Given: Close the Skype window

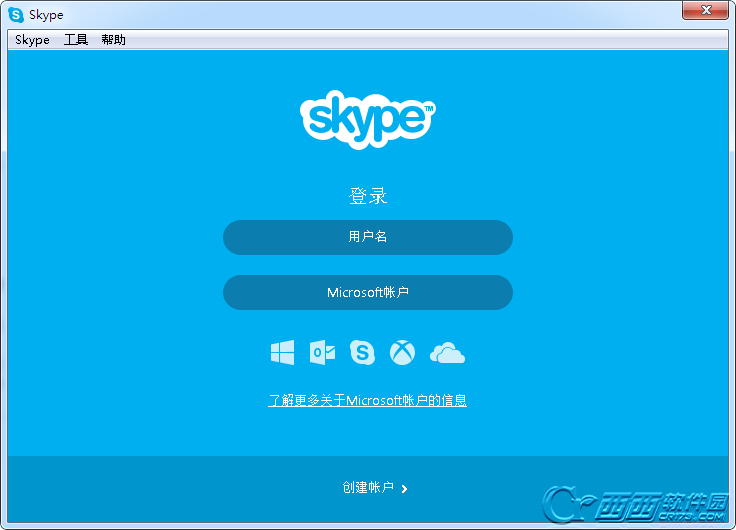Looking at the screenshot, I should [705, 10].
